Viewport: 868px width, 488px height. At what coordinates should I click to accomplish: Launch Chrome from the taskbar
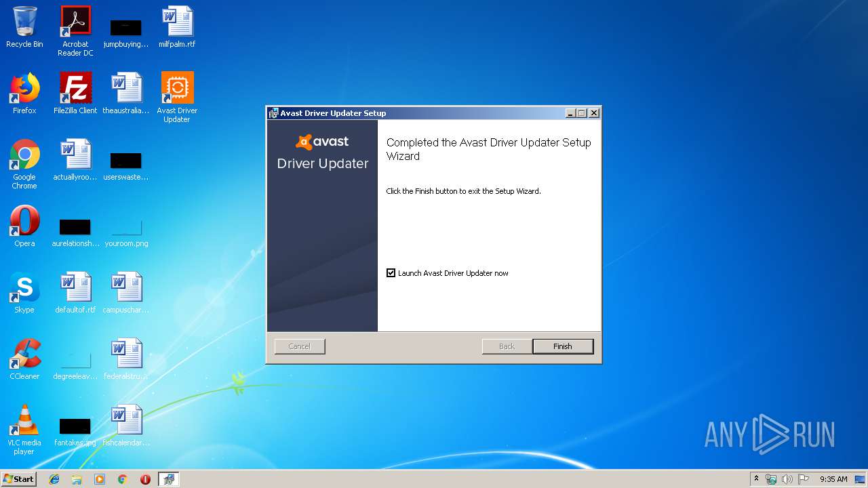pos(123,479)
